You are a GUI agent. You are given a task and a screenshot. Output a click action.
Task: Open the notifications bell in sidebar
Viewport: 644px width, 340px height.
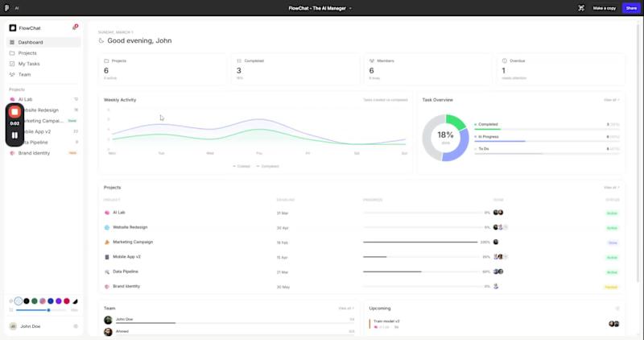click(x=75, y=27)
